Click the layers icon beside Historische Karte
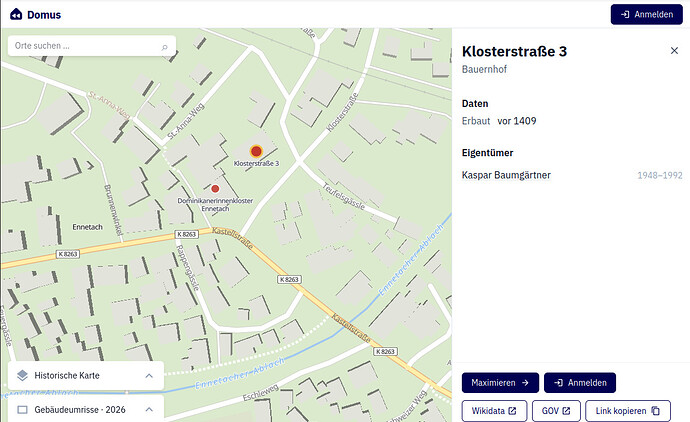Viewport: 690px width, 422px height. click(x=22, y=375)
